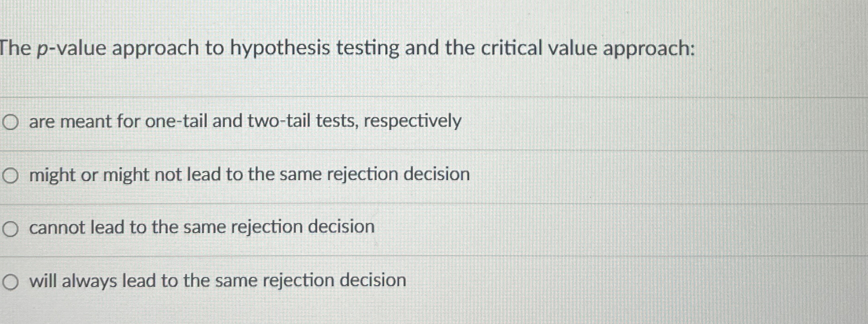The width and height of the screenshot is (868, 324).
Task: Select radio button for 'will always lead to the same rejection decision'
Action: (x=12, y=280)
